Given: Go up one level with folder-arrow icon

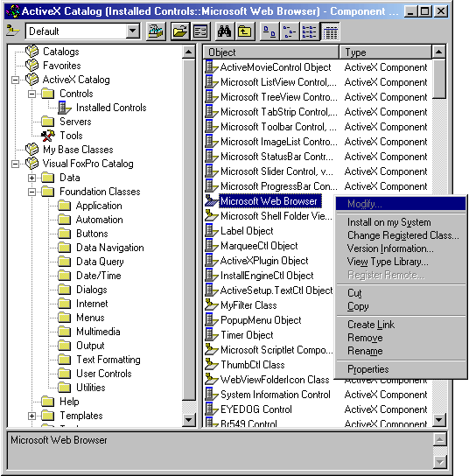Looking at the screenshot, I should pos(245,31).
